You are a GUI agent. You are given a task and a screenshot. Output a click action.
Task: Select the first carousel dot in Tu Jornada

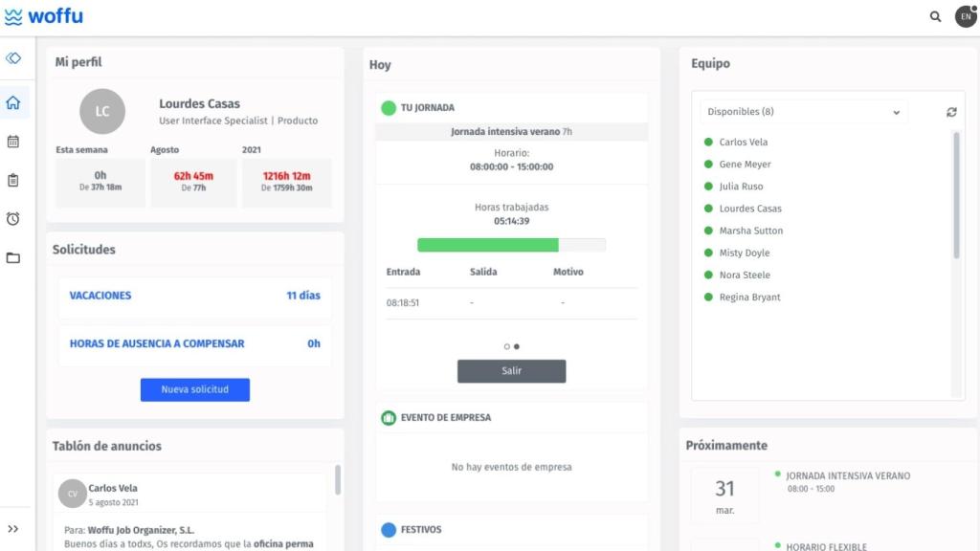pyautogui.click(x=507, y=346)
